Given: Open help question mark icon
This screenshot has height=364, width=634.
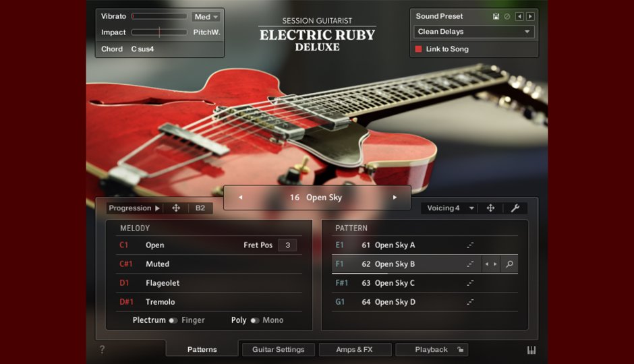Looking at the screenshot, I should click(x=103, y=349).
